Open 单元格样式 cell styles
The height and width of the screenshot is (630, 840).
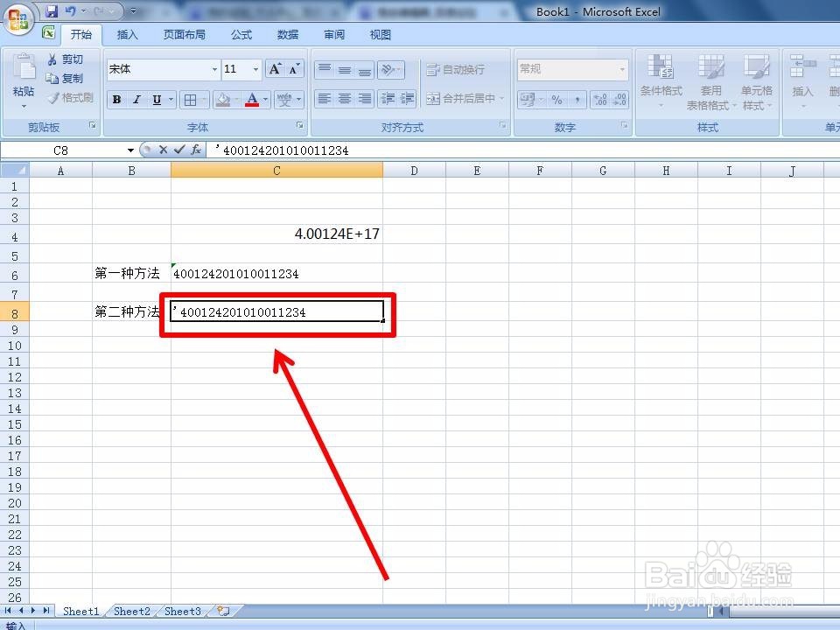[x=756, y=82]
